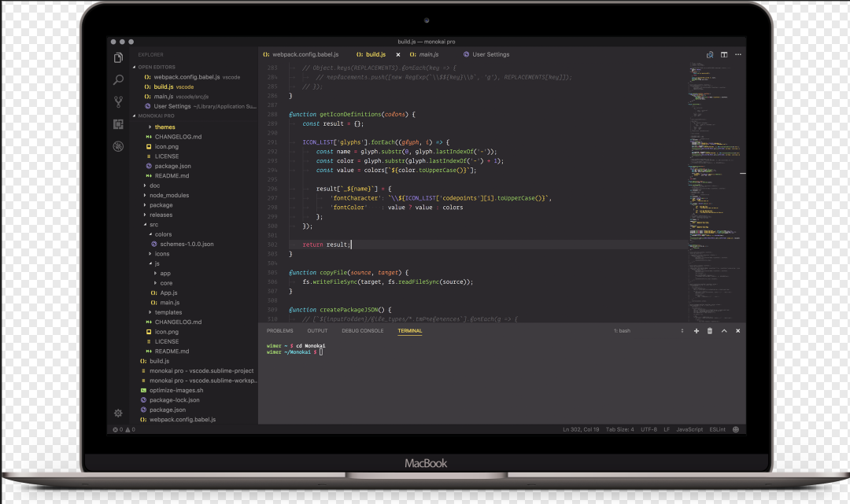Image resolution: width=850 pixels, height=504 pixels.
Task: Change language mode via JavaScript indicator
Action: coord(689,430)
